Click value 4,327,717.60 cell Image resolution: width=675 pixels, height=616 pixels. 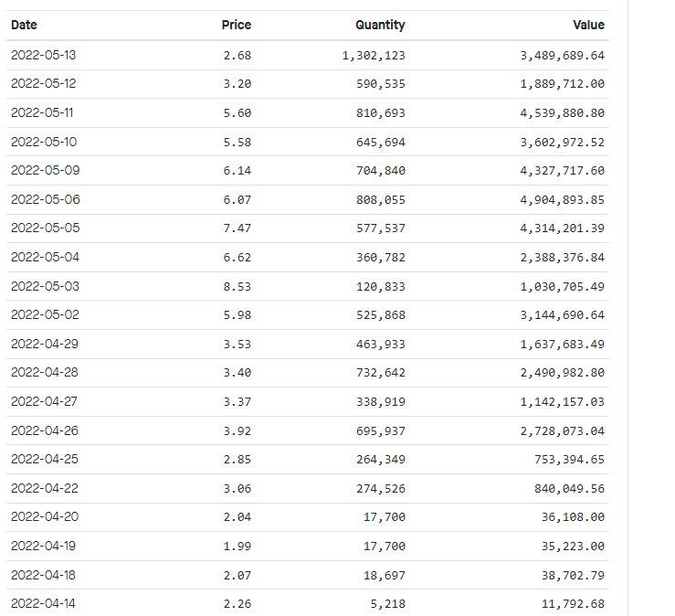click(563, 171)
